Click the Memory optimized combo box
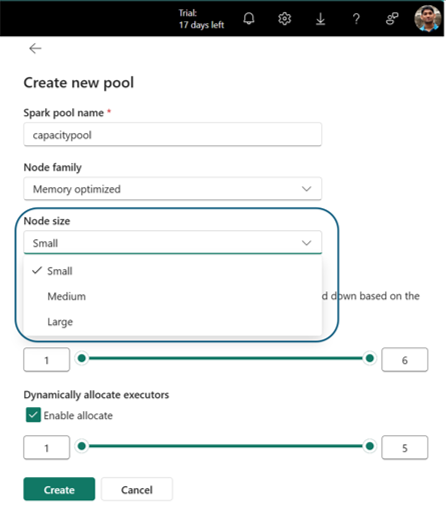The width and height of the screenshot is (446, 512). click(173, 189)
